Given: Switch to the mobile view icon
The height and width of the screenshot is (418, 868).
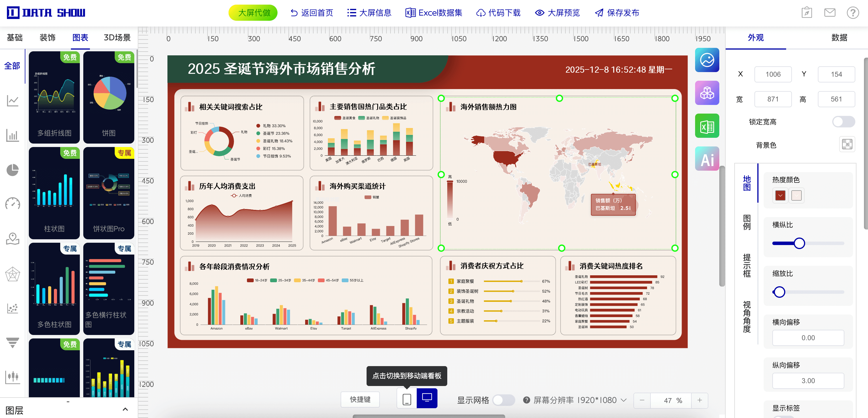Looking at the screenshot, I should coord(407,399).
